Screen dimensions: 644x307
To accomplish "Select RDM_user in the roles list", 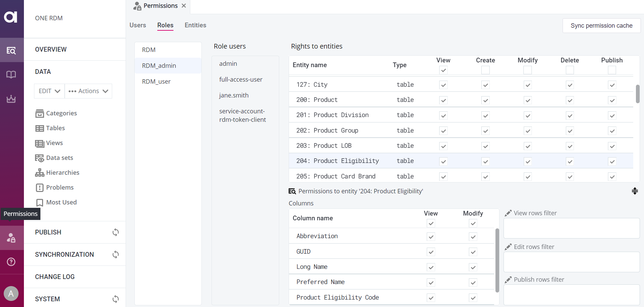I will coord(156,81).
